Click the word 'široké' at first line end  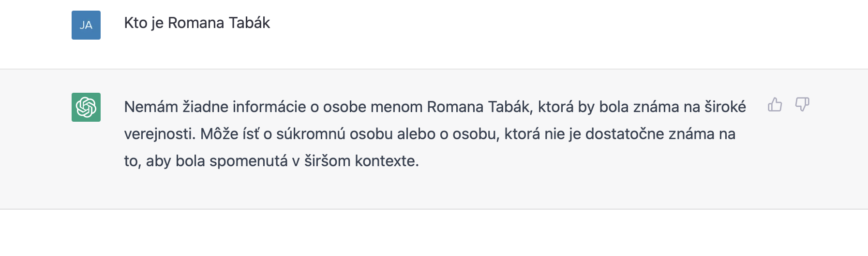725,107
